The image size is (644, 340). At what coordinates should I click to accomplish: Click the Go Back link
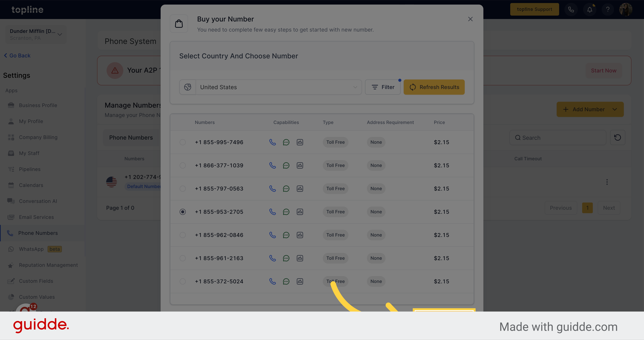pyautogui.click(x=17, y=56)
